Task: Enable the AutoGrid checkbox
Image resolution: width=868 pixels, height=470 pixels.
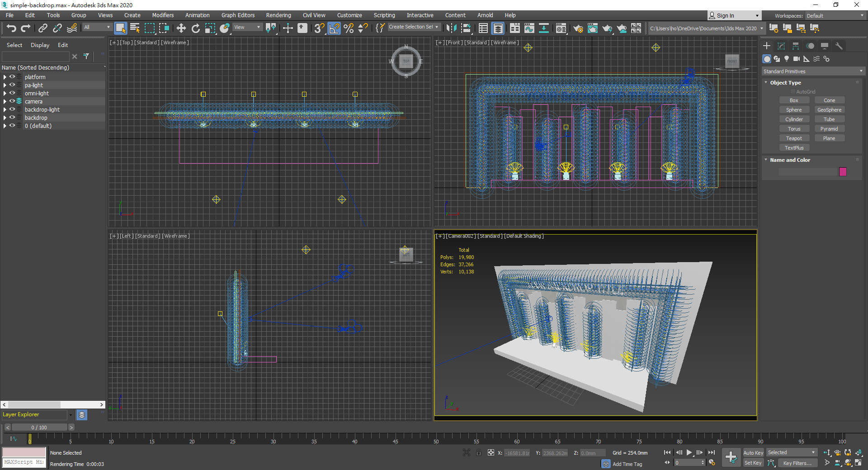Action: coord(793,92)
